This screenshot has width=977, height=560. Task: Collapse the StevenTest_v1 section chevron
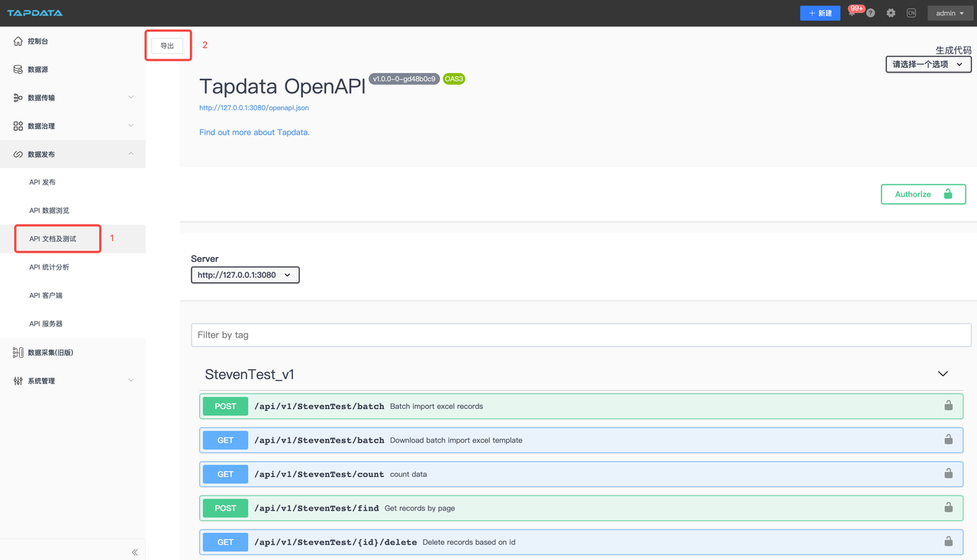(x=943, y=374)
